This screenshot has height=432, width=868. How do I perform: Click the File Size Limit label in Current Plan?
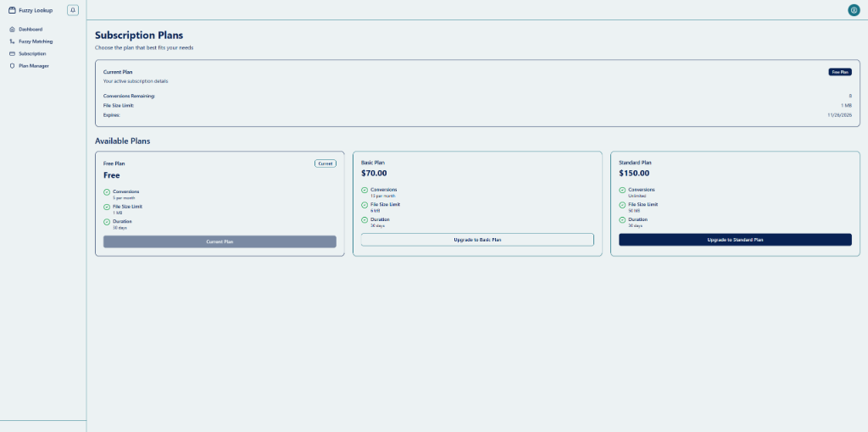(119, 105)
